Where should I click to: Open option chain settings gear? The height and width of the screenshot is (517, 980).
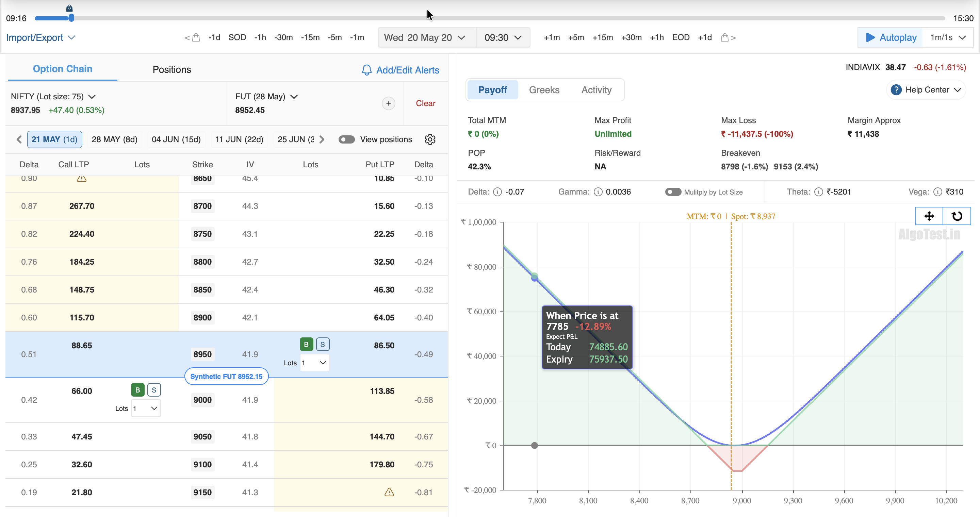(430, 139)
